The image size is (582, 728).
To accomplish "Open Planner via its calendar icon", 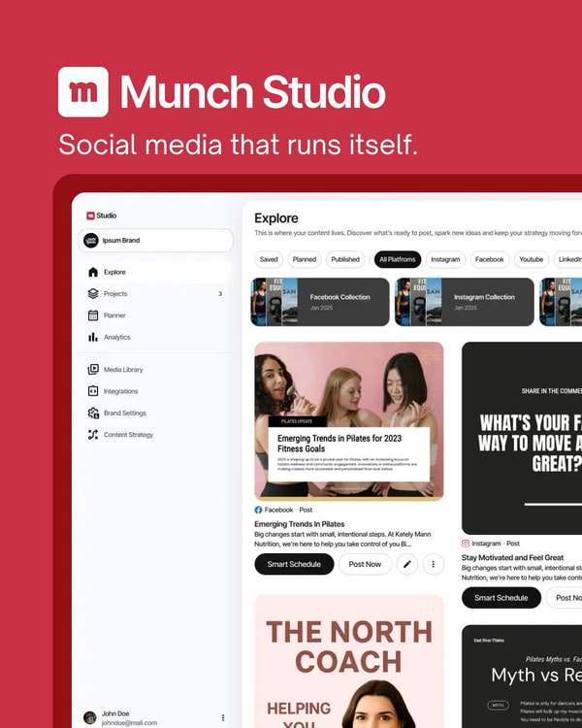I will coord(93,315).
